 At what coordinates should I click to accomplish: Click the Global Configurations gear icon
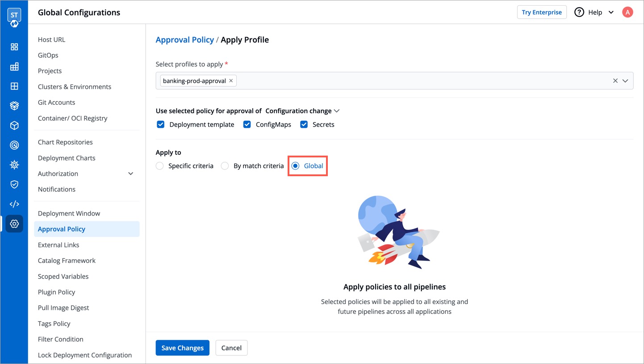14,224
